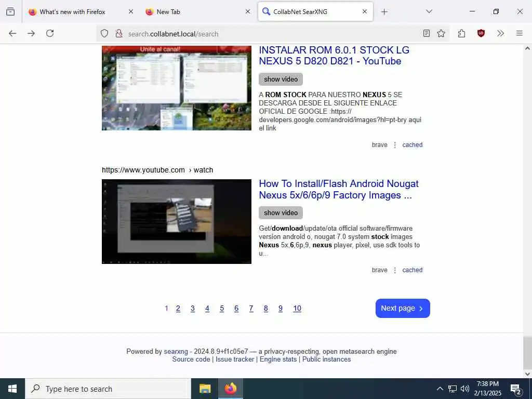The width and height of the screenshot is (532, 399).
Task: Open the volume tray icon
Action: (x=465, y=389)
